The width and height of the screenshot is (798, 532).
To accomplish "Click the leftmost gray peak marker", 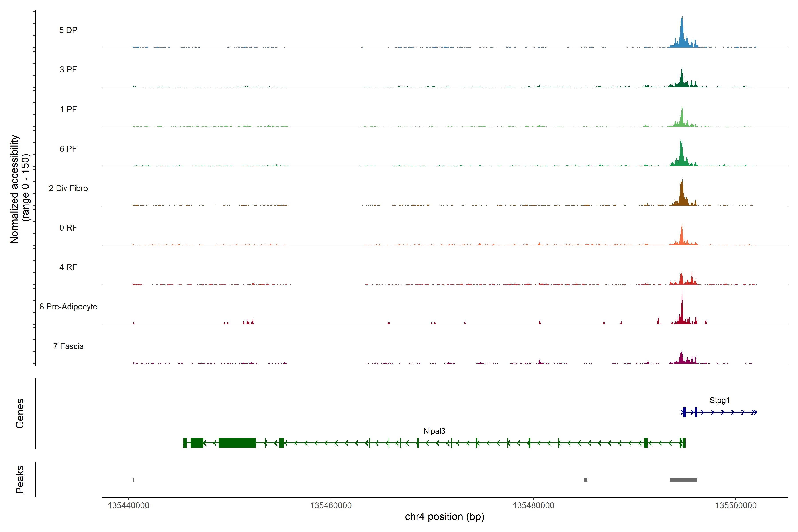I will tap(134, 480).
